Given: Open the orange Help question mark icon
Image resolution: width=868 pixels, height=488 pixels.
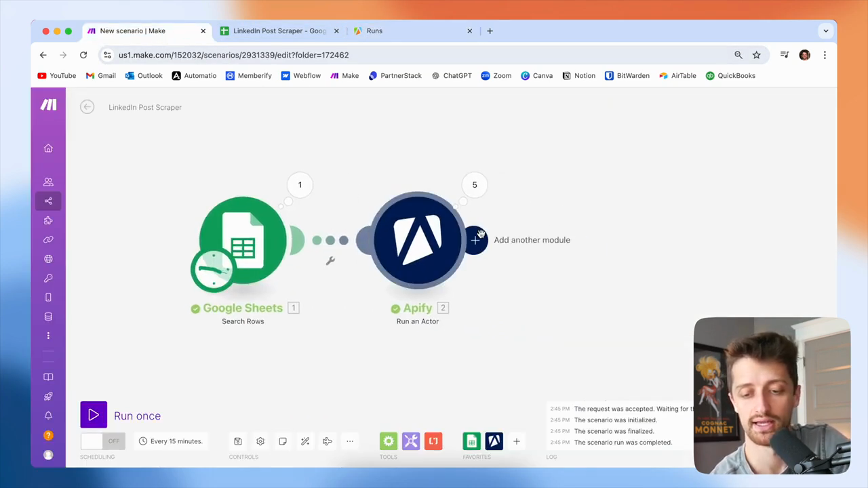Looking at the screenshot, I should 48,435.
